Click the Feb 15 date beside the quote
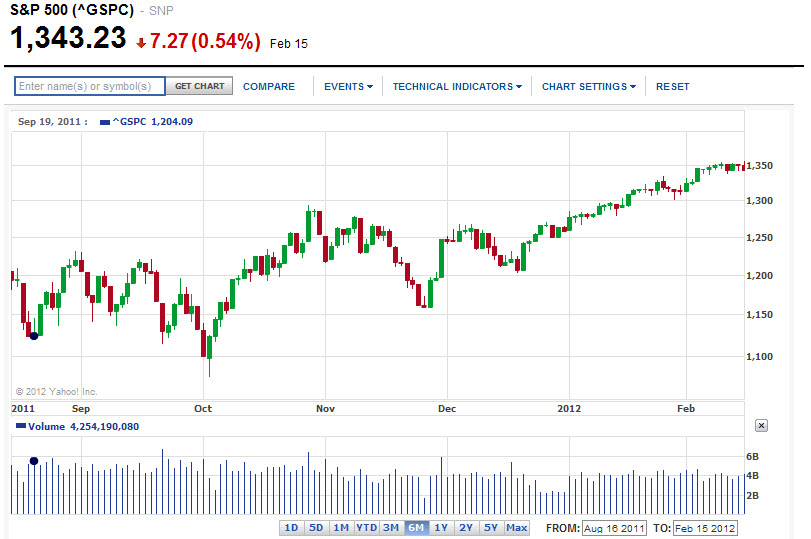 click(289, 44)
